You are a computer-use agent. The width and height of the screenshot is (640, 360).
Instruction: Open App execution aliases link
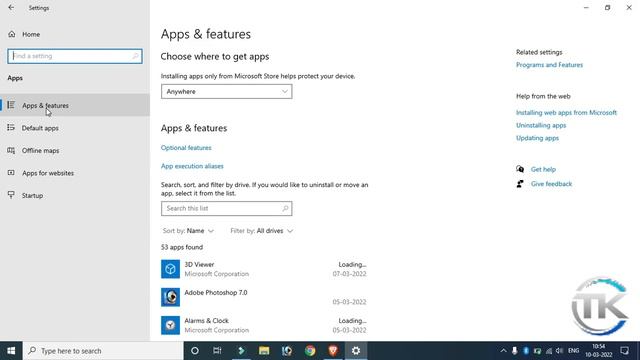192,166
